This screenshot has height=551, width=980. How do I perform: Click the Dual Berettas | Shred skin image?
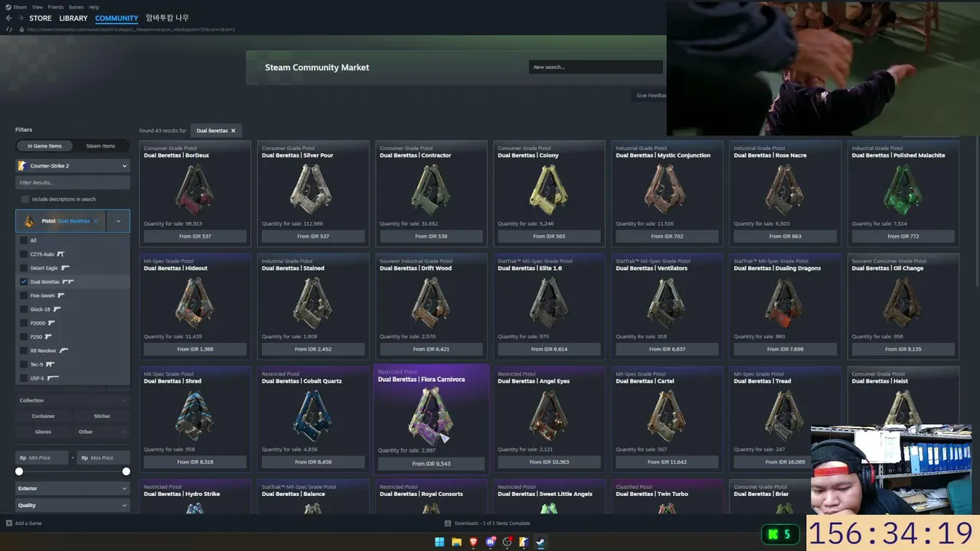point(194,415)
